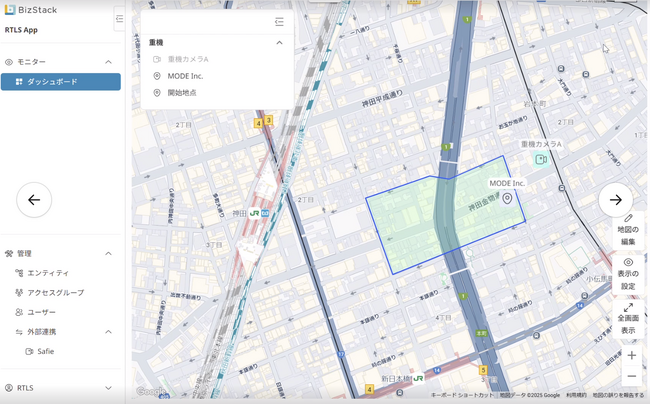The image size is (650, 405).
Task: Enter 全画面表示 fullscreen mode
Action: tap(628, 318)
